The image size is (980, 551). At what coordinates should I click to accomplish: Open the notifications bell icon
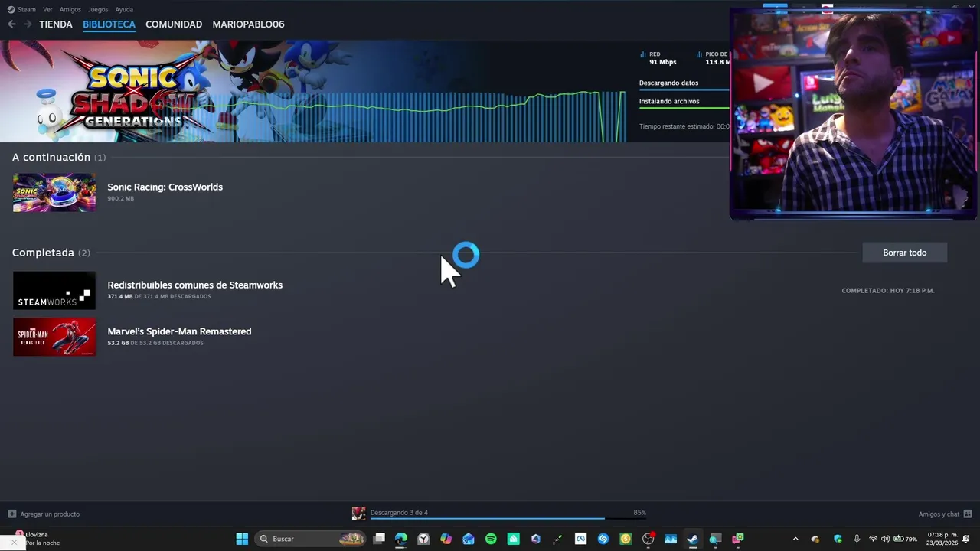[967, 539]
